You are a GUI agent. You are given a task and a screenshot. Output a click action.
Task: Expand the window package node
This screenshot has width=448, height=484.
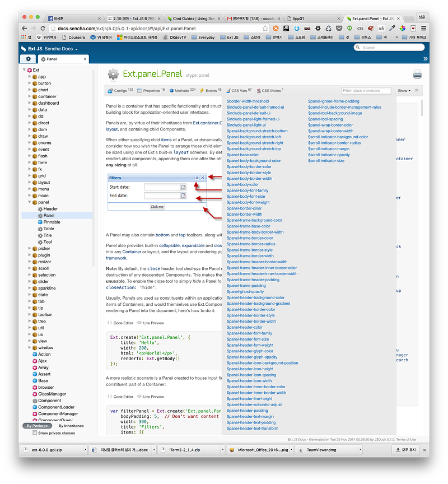[30, 347]
